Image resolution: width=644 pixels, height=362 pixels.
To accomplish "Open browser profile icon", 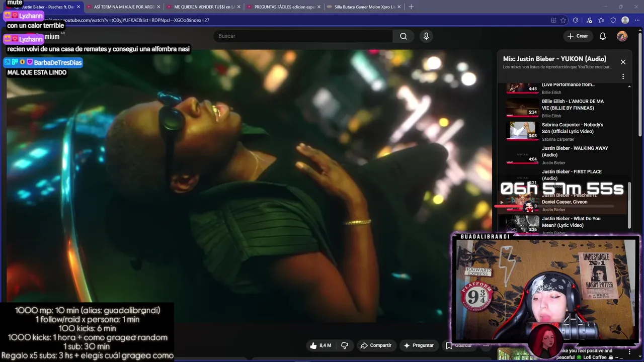I will pos(625,20).
